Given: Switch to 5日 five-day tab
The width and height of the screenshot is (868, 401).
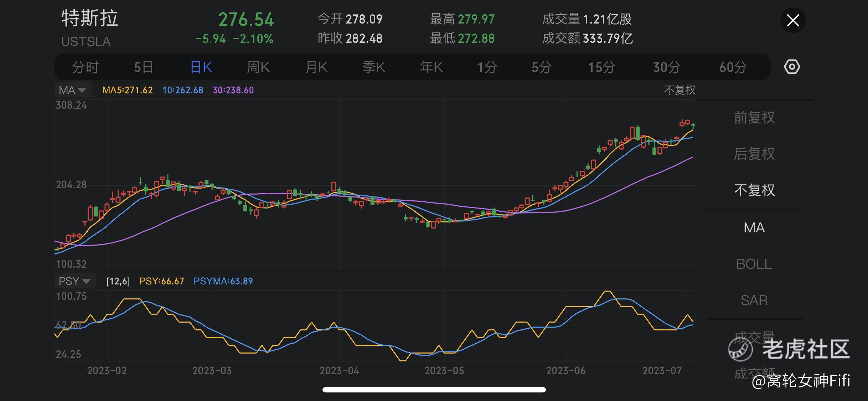Looking at the screenshot, I should [x=144, y=67].
